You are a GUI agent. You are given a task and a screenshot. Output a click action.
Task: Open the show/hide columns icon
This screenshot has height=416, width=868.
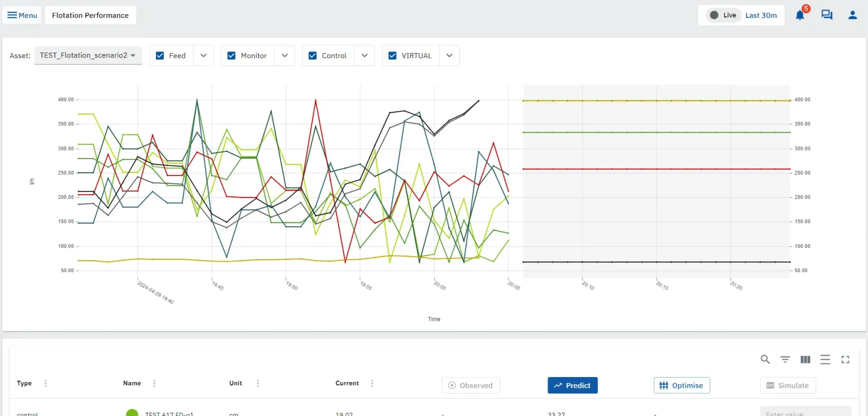coord(805,360)
